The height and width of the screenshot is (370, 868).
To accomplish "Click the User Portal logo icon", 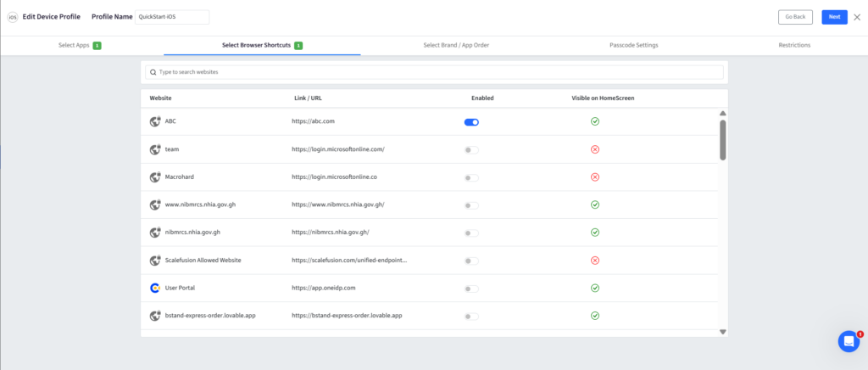I will click(155, 288).
